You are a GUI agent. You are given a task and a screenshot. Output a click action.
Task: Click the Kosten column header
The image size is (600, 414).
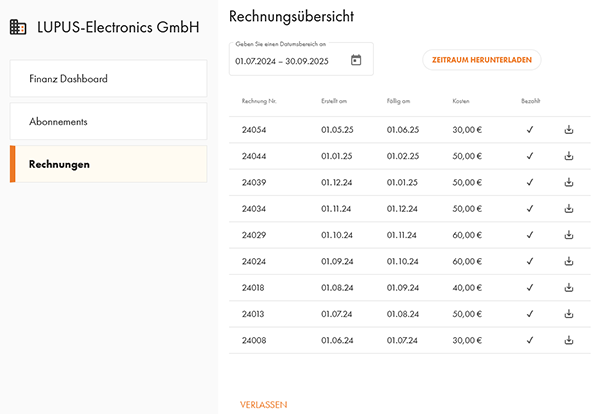[x=461, y=101]
